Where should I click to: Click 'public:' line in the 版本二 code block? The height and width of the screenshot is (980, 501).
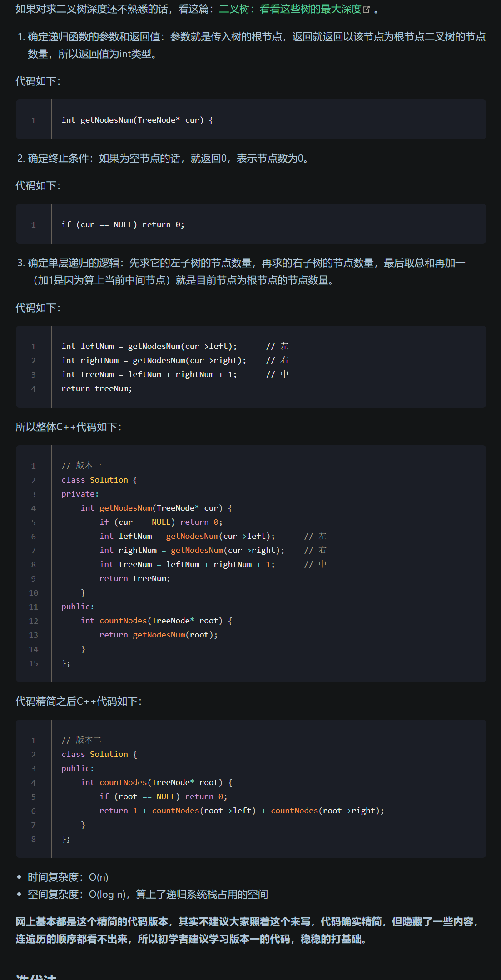pyautogui.click(x=78, y=768)
